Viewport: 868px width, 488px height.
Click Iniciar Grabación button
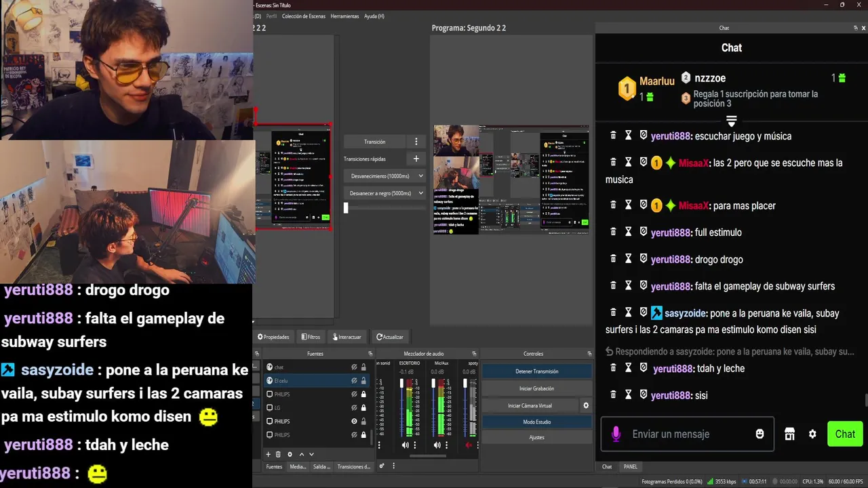coord(536,388)
